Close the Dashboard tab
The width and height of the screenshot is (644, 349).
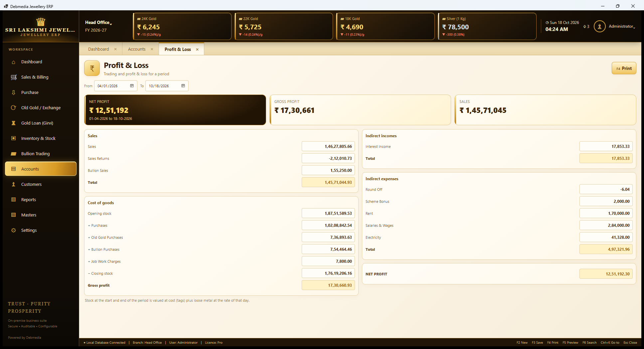[115, 49]
